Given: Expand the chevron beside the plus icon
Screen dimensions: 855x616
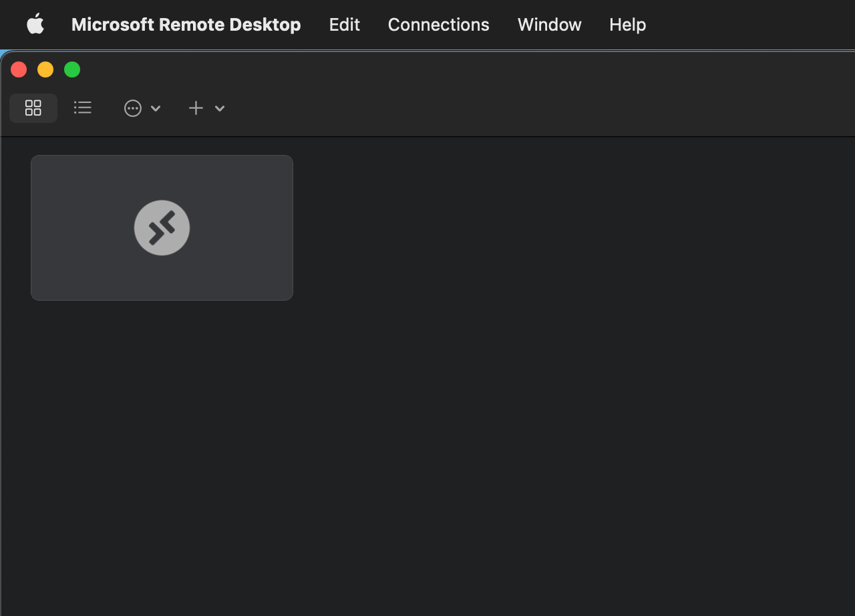Looking at the screenshot, I should [x=220, y=108].
